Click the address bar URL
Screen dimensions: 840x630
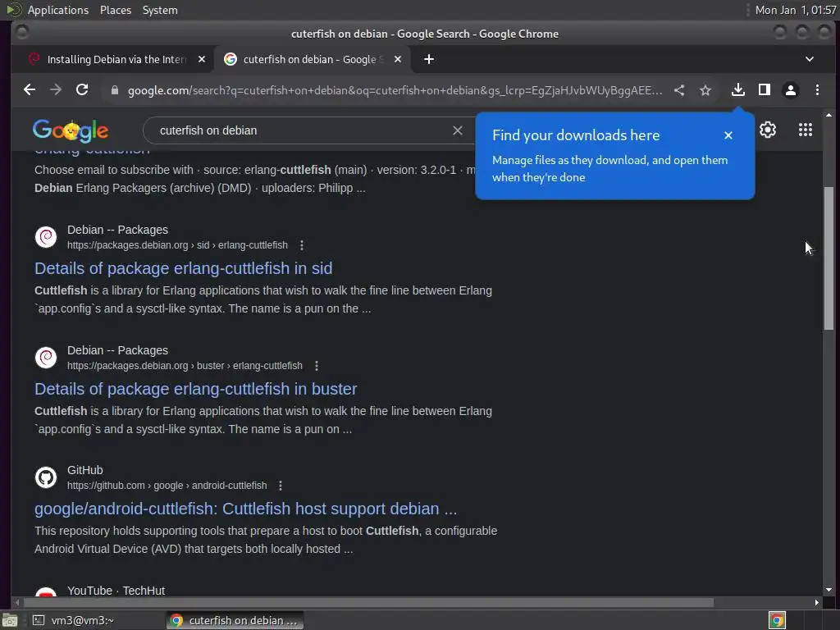pyautogui.click(x=395, y=90)
